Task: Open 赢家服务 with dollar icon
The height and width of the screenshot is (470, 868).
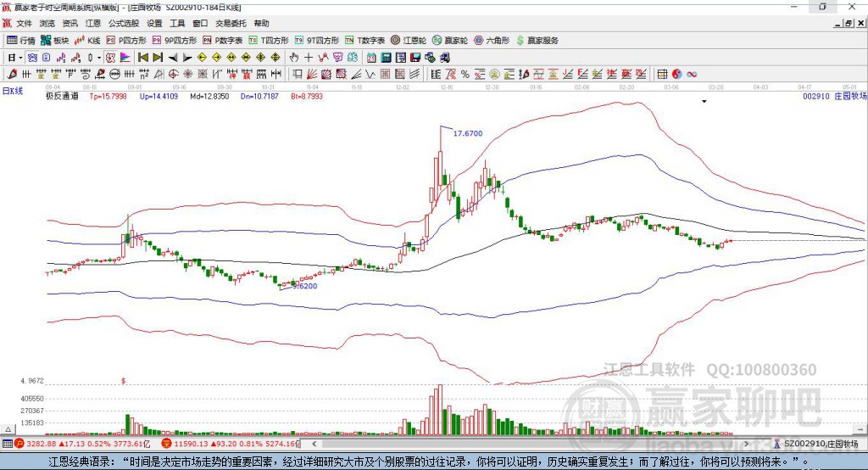Action: (x=537, y=41)
